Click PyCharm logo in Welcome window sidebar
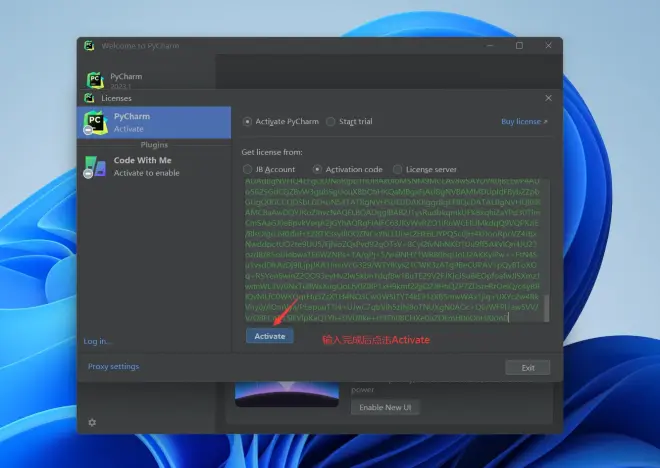660x468 pixels. (x=95, y=80)
